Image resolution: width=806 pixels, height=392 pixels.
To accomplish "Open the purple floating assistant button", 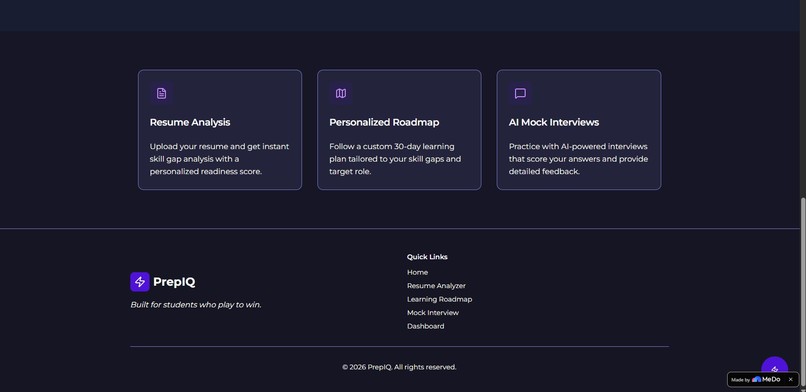I will [774, 365].
